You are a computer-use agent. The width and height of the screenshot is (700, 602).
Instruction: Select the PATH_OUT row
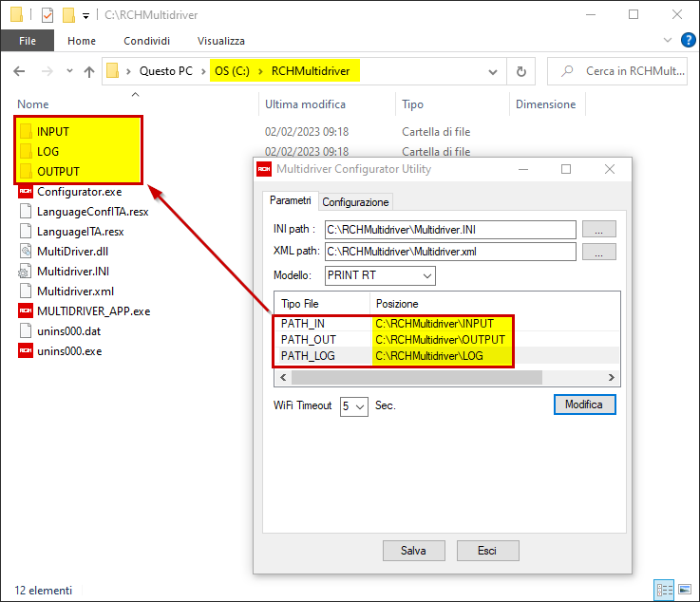446,340
